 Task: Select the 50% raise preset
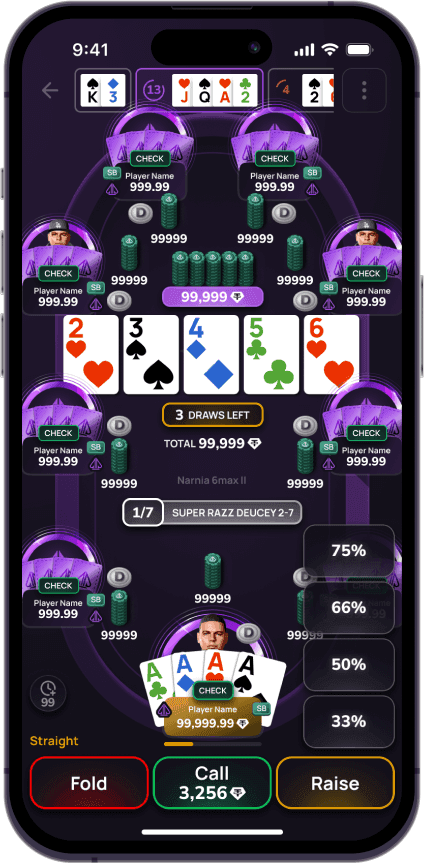coord(349,664)
